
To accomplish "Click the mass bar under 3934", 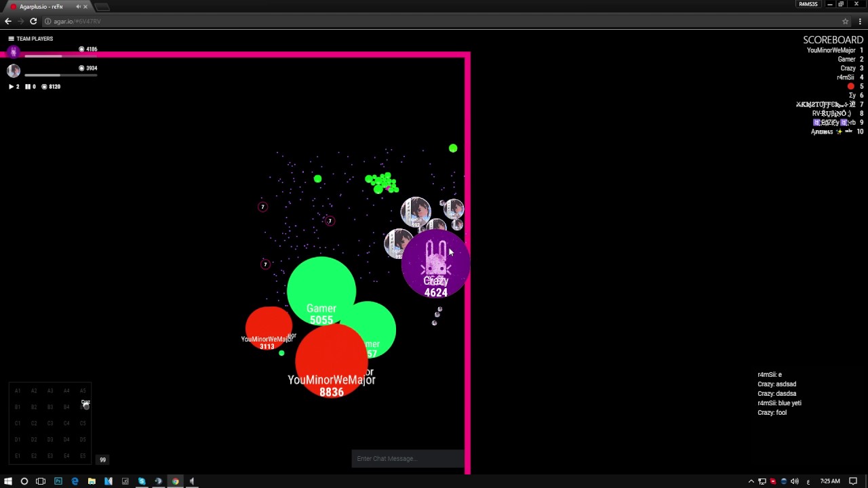I will point(61,75).
